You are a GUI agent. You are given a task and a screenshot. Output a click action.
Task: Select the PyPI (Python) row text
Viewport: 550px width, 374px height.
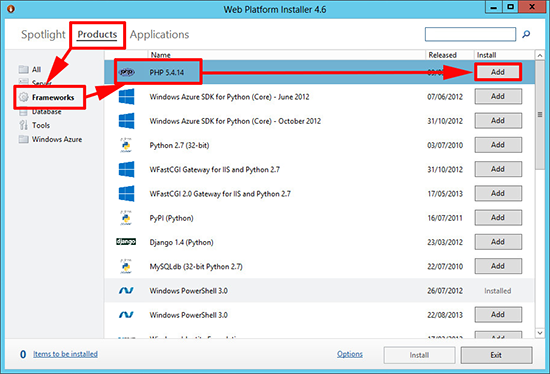coord(171,218)
